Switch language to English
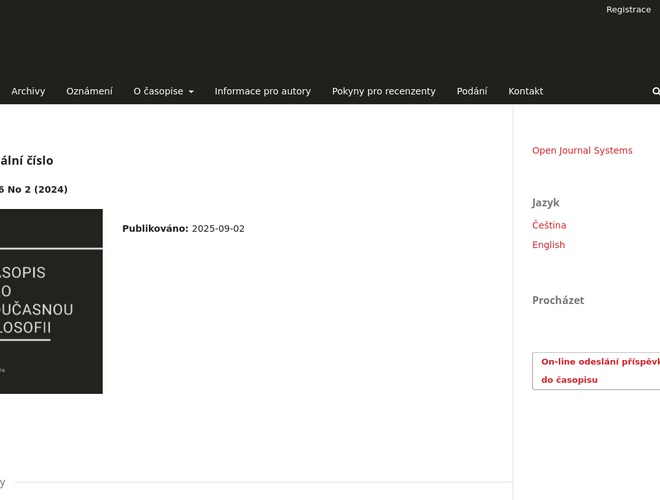The height and width of the screenshot is (500, 660). tap(548, 245)
